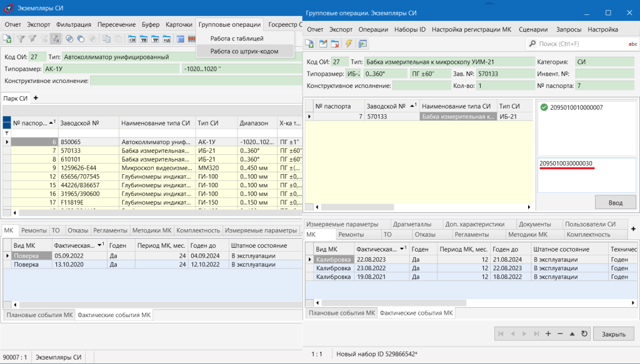This screenshot has height=364, width=640.
Task: Switch to the Плановые события МК tab in the left window
Action: [x=39, y=315]
